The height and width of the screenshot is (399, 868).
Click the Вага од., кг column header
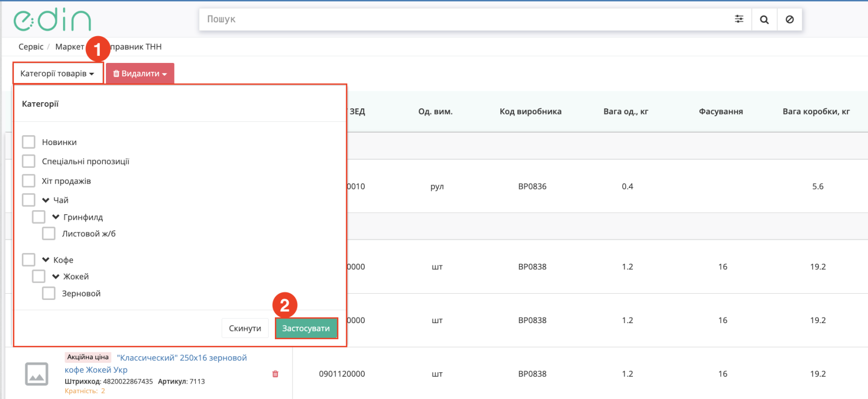point(626,111)
